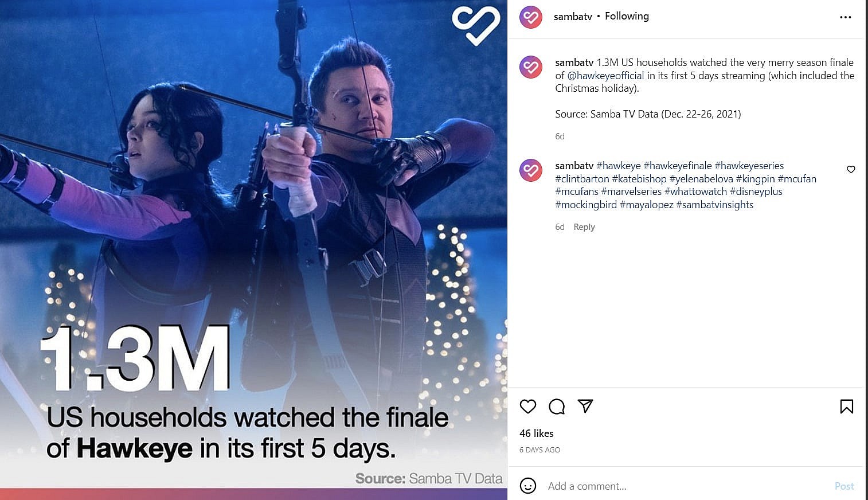
Task: Click sambatv avatar in post header
Action: pos(531,17)
